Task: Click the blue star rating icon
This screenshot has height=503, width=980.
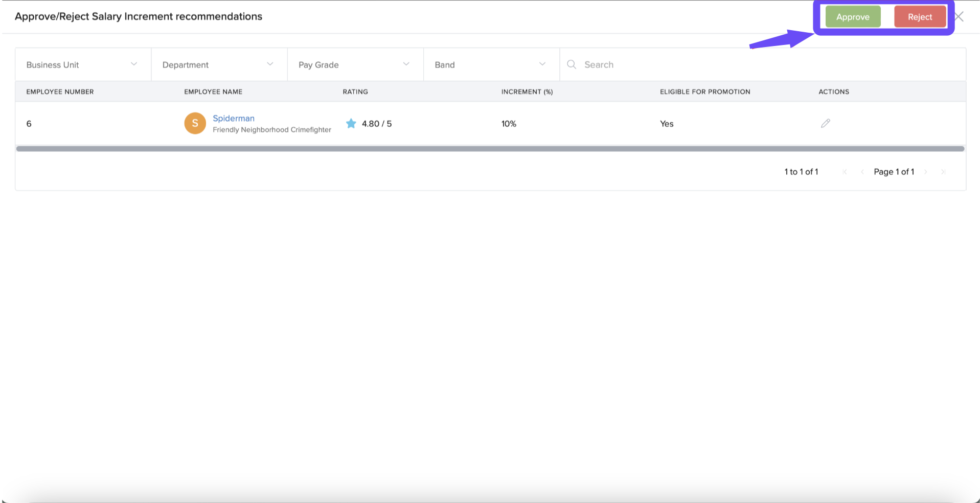Action: pyautogui.click(x=351, y=124)
